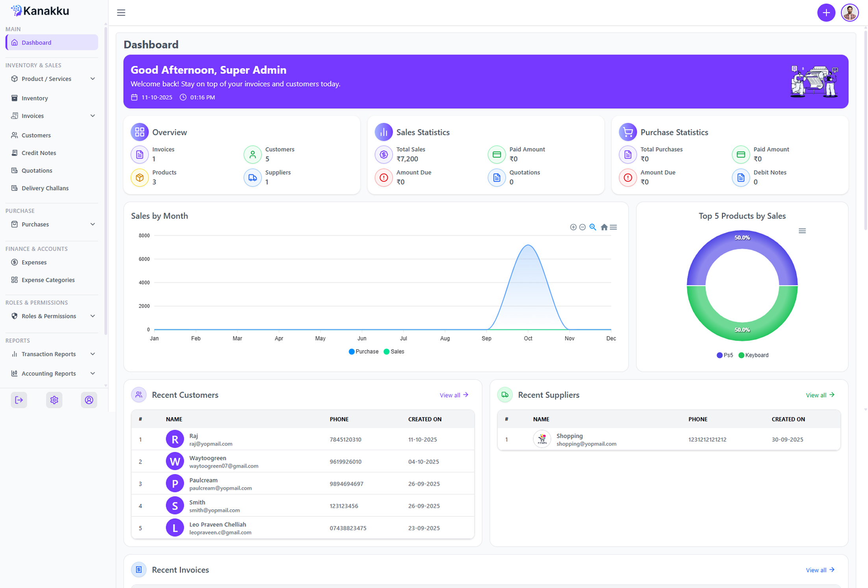Screen dimensions: 868x588
Task: Click the purple plus add button
Action: (x=826, y=13)
